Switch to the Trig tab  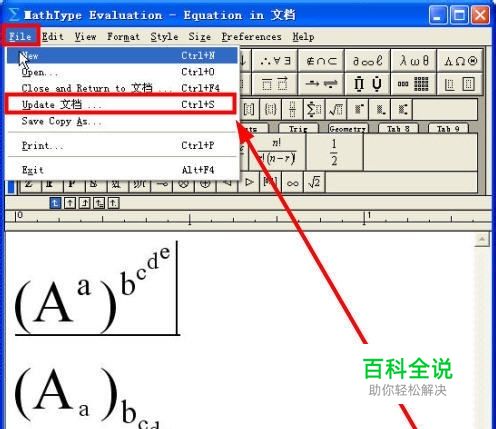click(x=298, y=129)
